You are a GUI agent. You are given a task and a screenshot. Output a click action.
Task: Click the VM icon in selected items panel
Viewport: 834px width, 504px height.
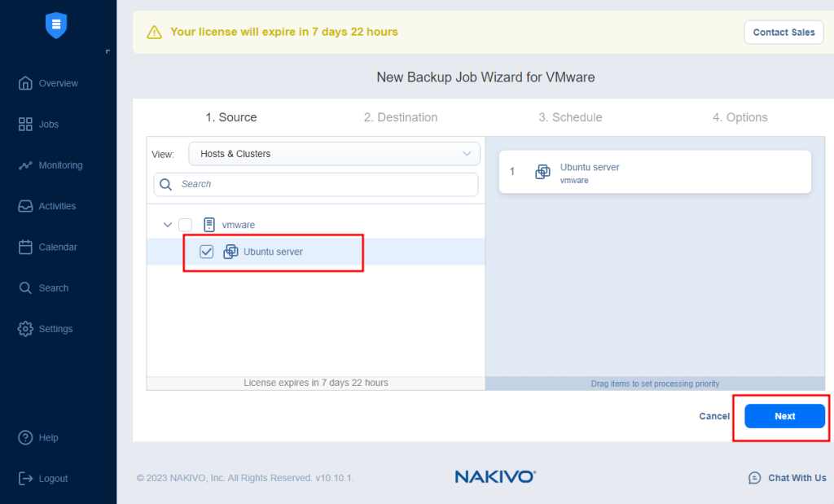click(x=542, y=172)
